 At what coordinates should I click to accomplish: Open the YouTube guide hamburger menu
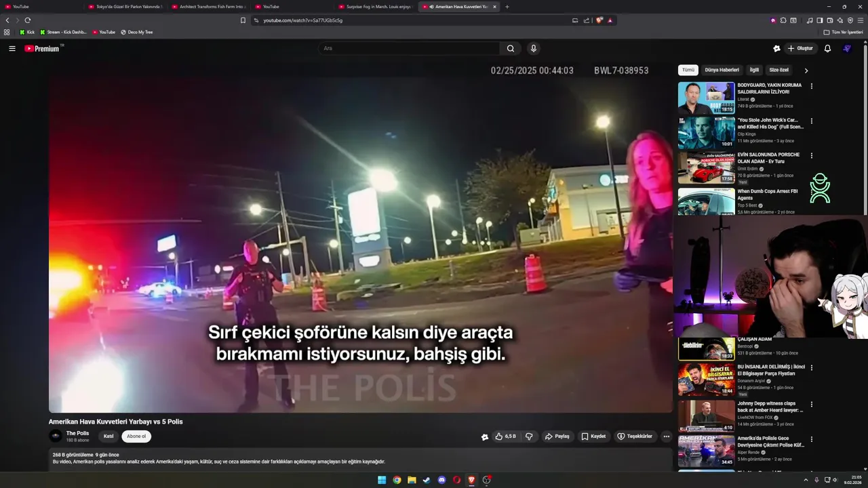click(x=12, y=48)
